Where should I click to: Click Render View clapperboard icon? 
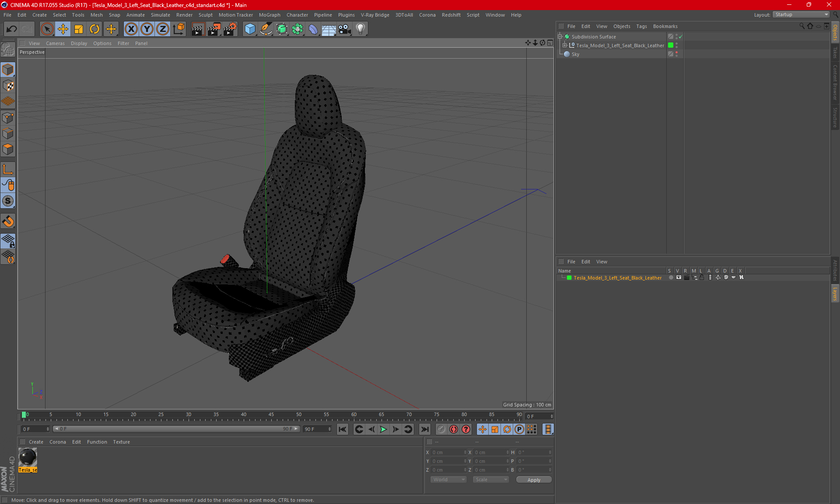click(x=198, y=29)
